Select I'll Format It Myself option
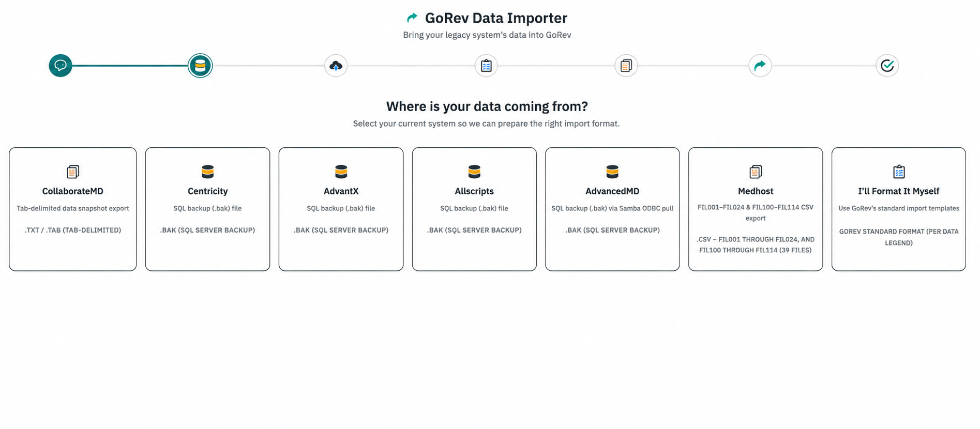The image size is (980, 429). [899, 209]
